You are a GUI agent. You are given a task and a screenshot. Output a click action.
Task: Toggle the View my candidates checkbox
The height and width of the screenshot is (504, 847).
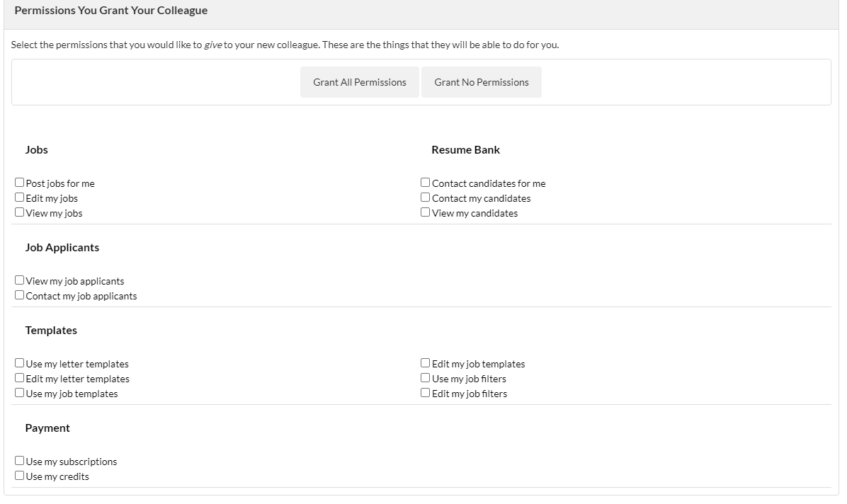[x=426, y=212]
